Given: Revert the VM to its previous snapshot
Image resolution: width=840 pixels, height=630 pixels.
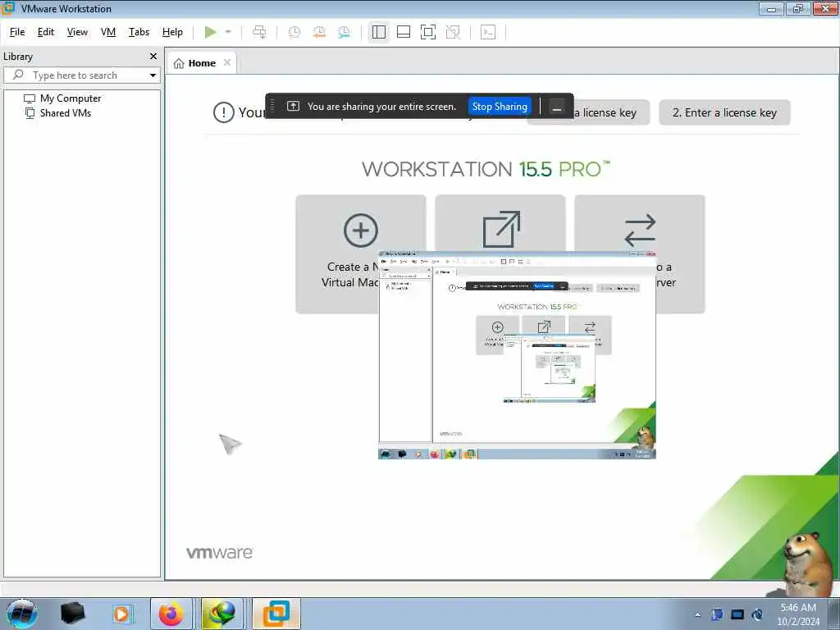Looking at the screenshot, I should tap(319, 32).
